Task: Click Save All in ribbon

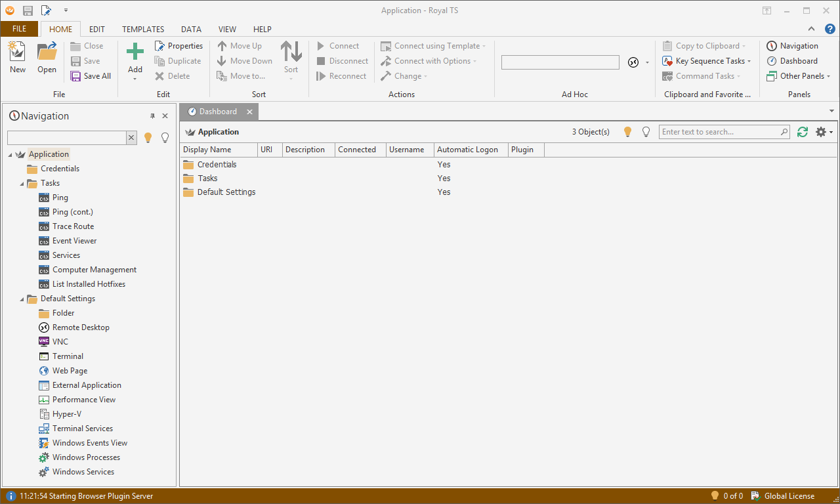Action: (x=91, y=76)
